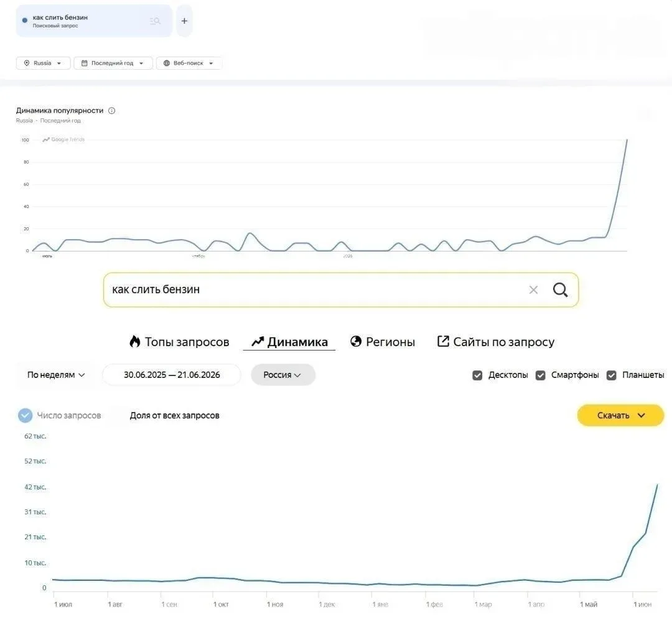Switch to Доля от всех запросов

click(174, 415)
